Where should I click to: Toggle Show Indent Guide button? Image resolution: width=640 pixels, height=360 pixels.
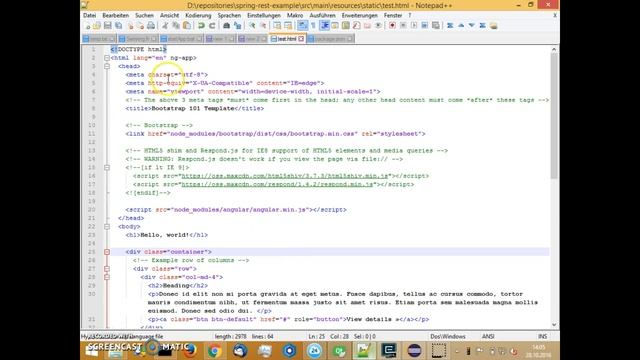pos(324,26)
